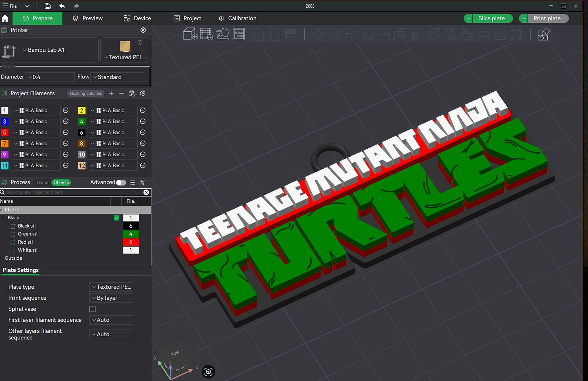Arrange all objects using the toolbar icon
Image resolution: width=588 pixels, height=381 pixels.
point(239,34)
